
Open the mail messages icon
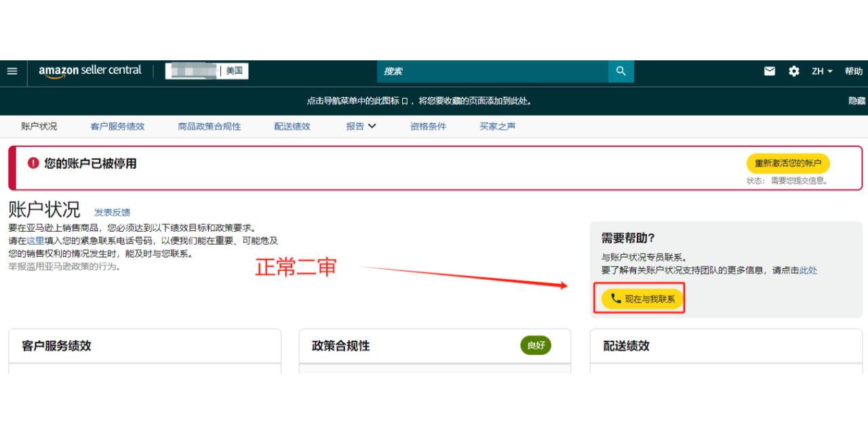tap(770, 71)
